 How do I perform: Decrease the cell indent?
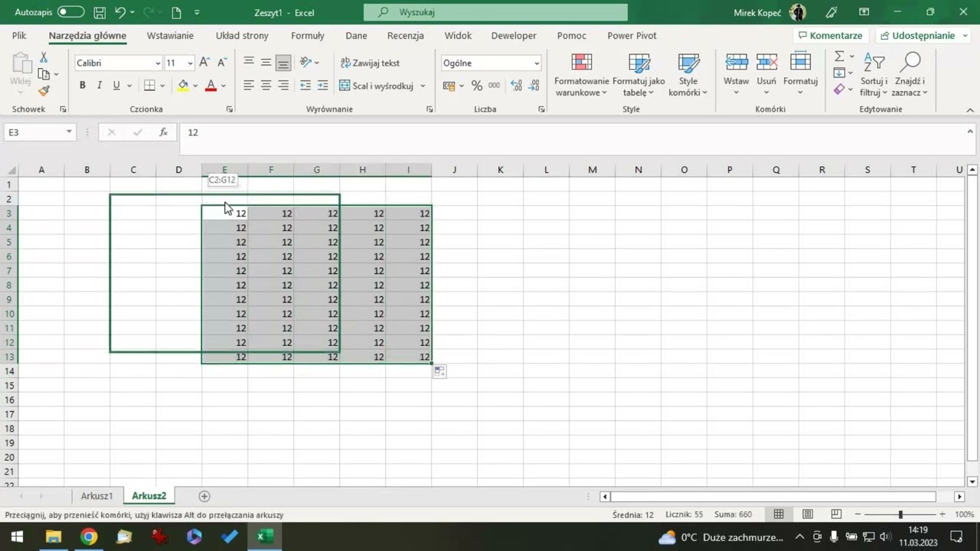pos(305,86)
